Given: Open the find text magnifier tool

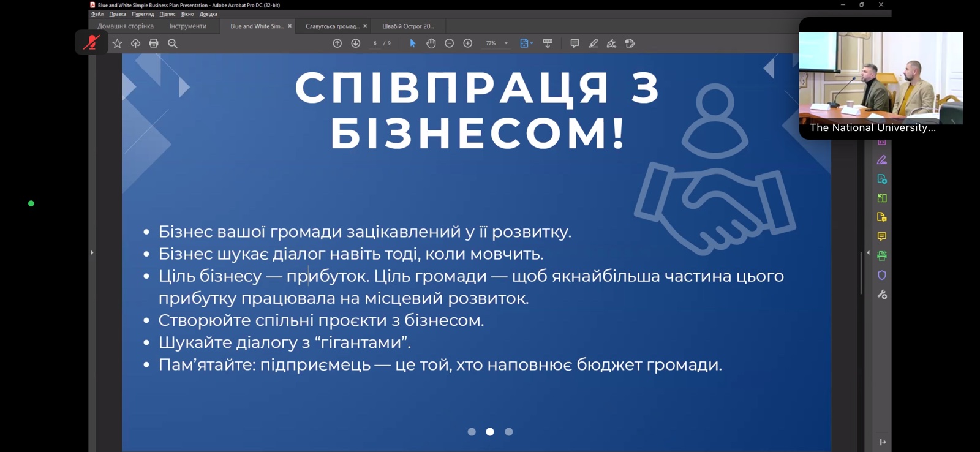Looking at the screenshot, I should click(173, 43).
